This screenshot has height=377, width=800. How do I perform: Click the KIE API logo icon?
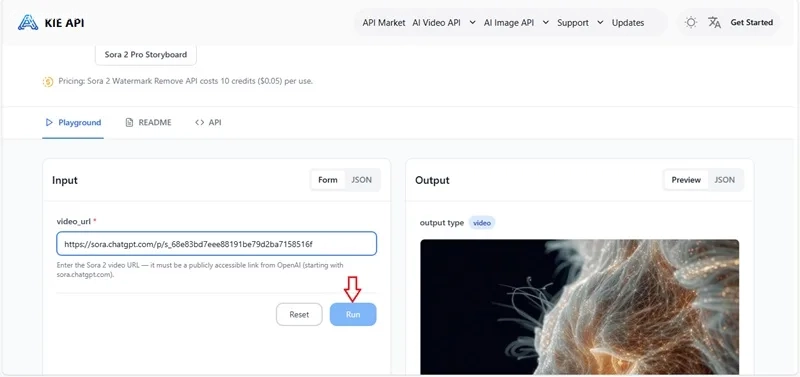point(28,22)
